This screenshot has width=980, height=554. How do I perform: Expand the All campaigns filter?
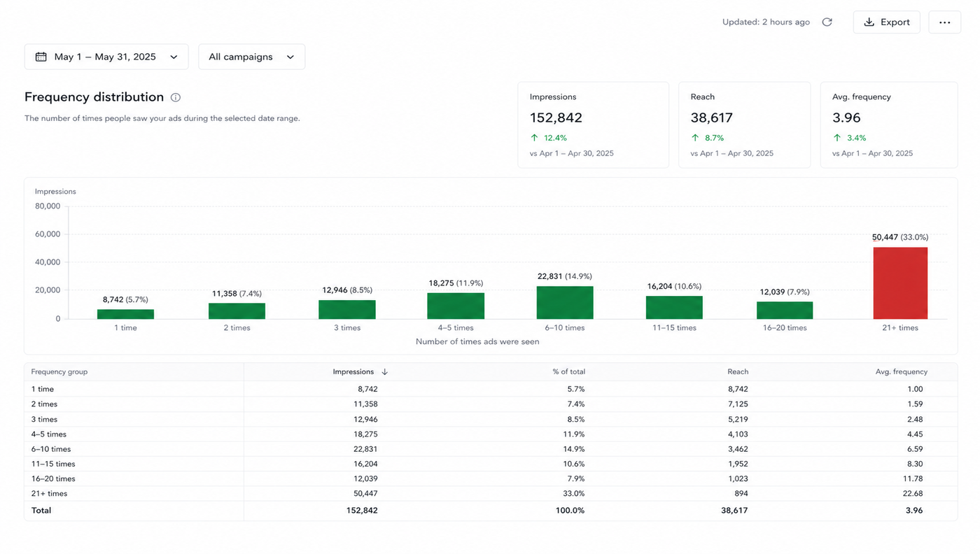[251, 57]
